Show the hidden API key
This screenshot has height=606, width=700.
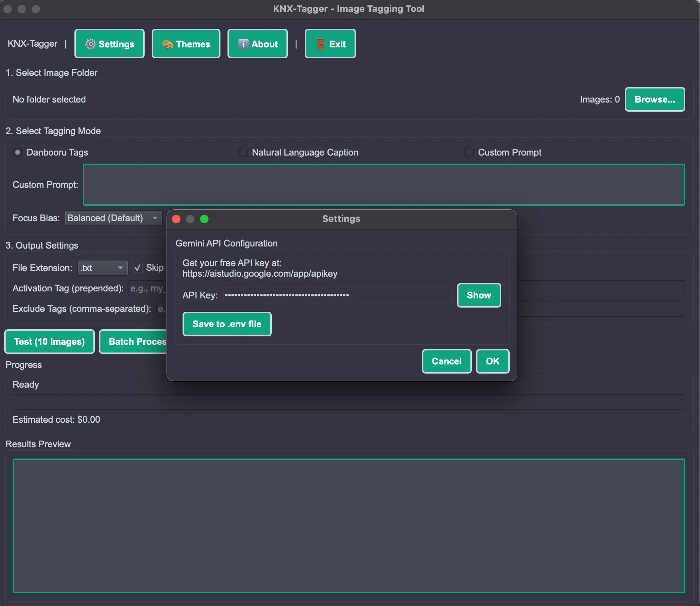pos(478,295)
